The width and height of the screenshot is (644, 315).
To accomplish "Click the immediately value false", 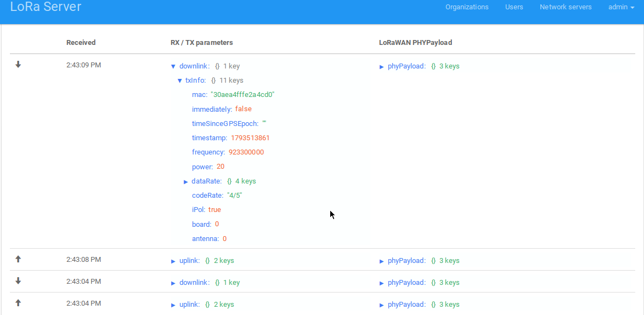I will 243,108.
